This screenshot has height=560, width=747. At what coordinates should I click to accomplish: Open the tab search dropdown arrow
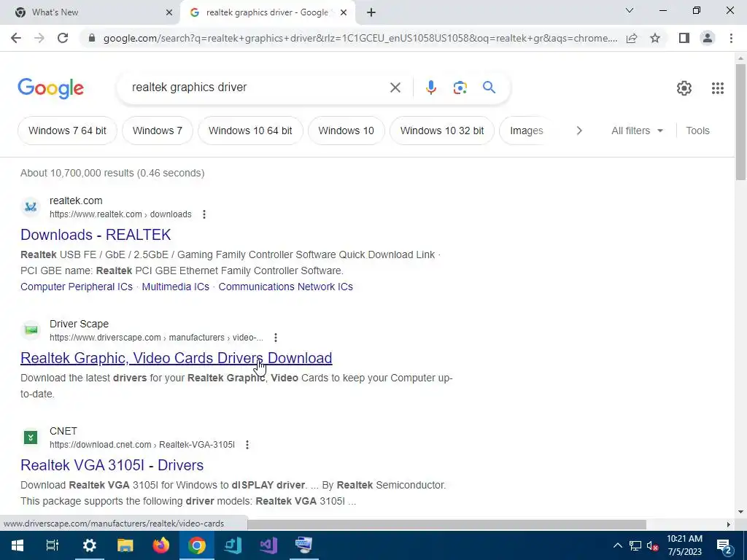pos(630,10)
